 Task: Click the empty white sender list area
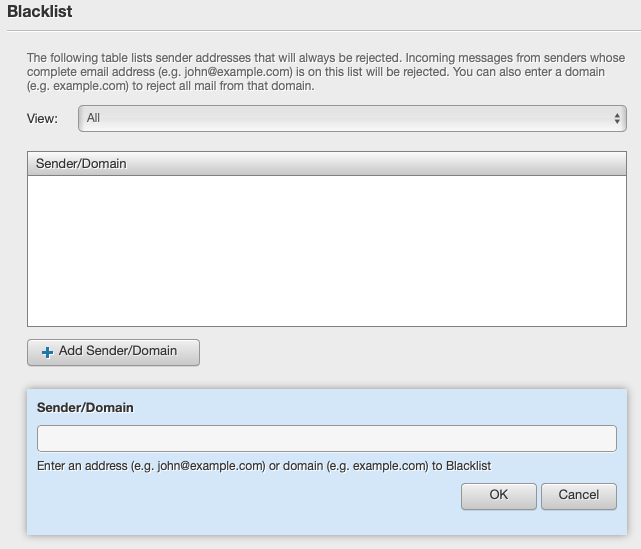(327, 251)
